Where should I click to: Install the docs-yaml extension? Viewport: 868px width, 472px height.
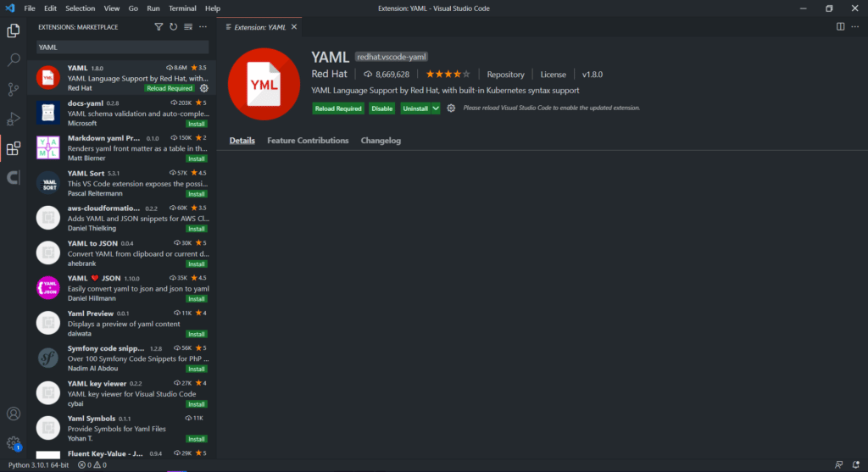[197, 124]
